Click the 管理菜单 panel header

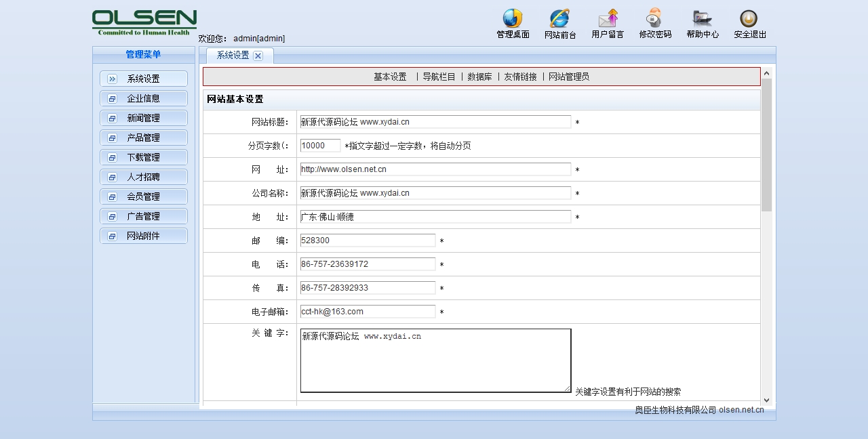[144, 55]
